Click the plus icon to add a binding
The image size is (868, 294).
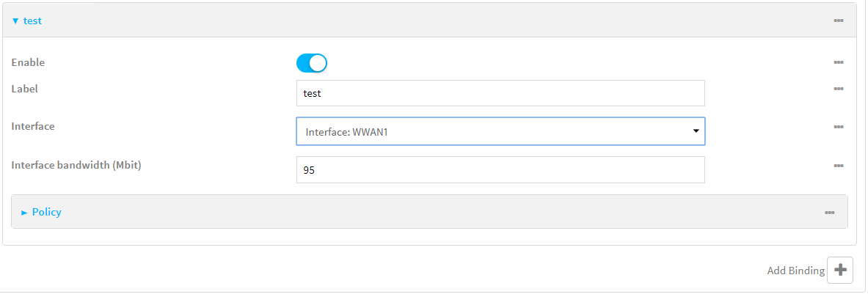pyautogui.click(x=840, y=270)
